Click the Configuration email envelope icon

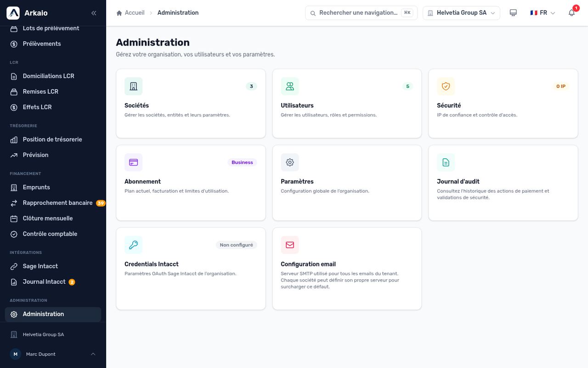click(x=290, y=245)
